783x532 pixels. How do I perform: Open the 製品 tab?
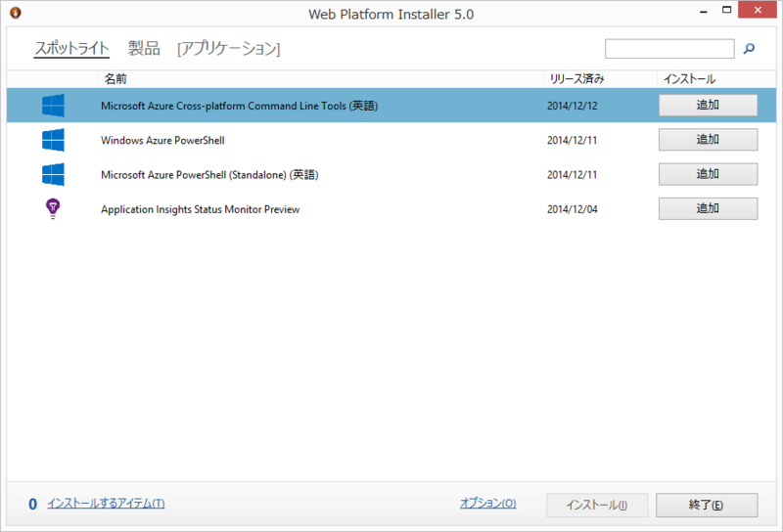tap(144, 49)
